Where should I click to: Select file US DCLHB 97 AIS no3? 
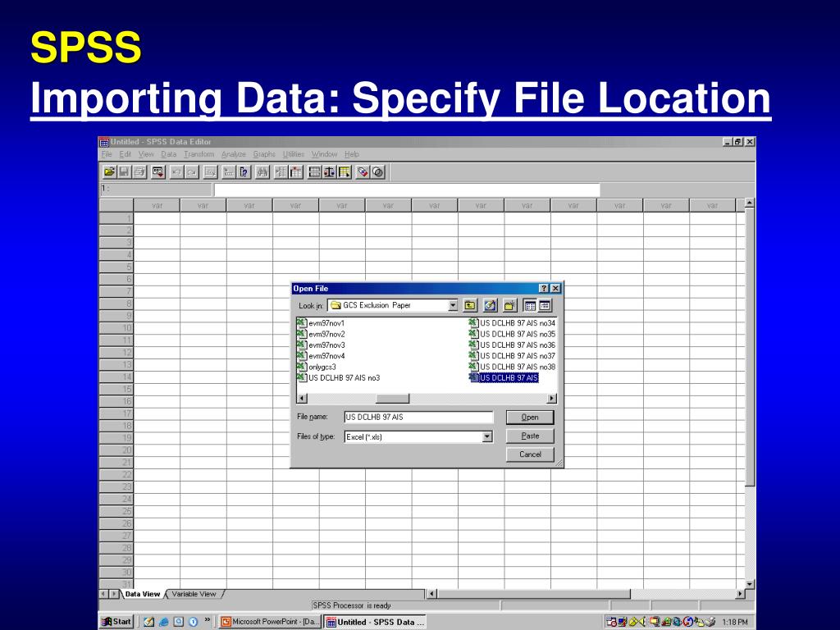click(x=339, y=377)
